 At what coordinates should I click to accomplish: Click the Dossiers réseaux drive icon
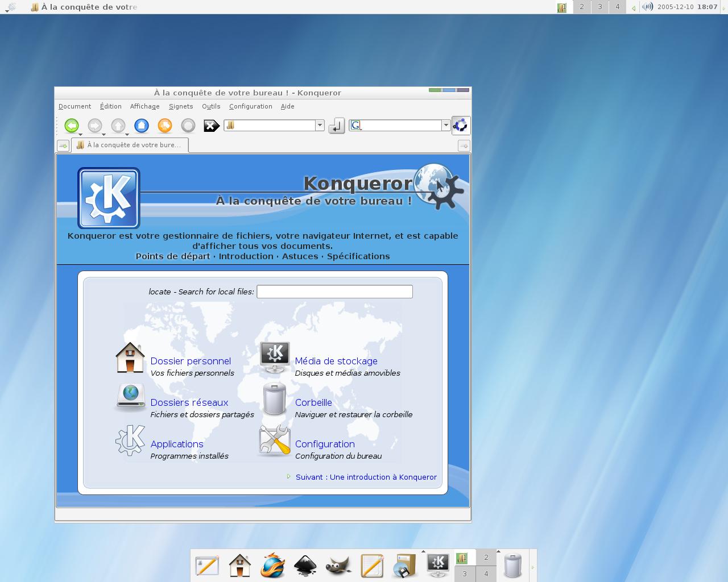[131, 397]
